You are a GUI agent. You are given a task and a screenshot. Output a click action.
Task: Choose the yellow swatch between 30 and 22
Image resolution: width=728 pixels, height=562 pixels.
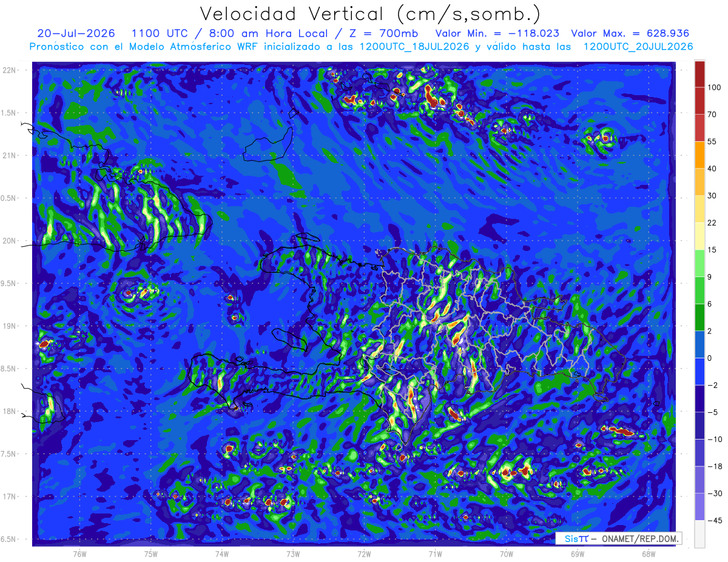(x=699, y=209)
